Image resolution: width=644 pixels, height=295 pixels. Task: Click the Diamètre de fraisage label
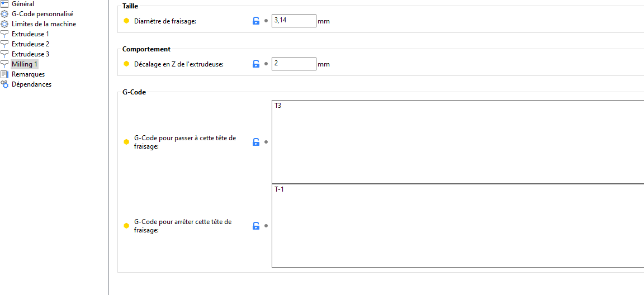pyautogui.click(x=165, y=21)
